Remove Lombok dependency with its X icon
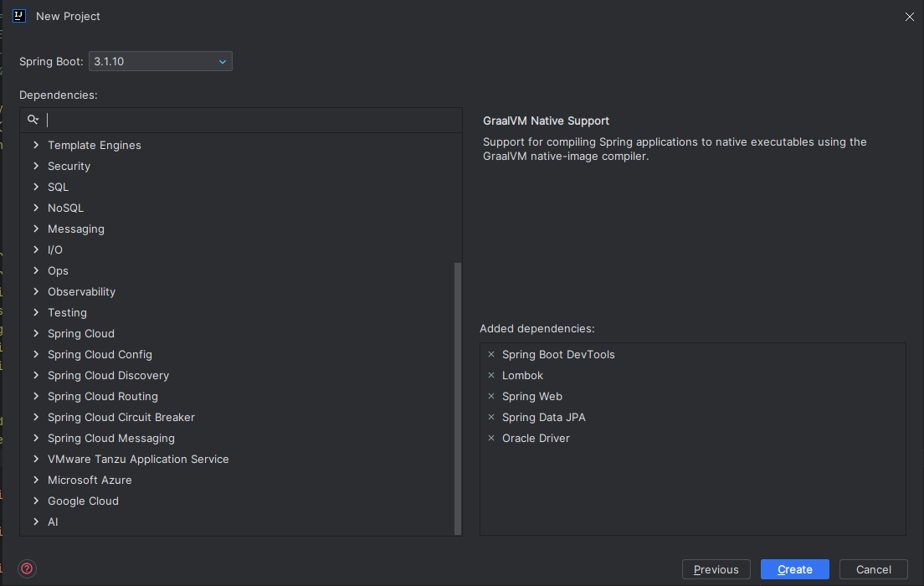Screen dimensions: 924x586 click(x=491, y=375)
